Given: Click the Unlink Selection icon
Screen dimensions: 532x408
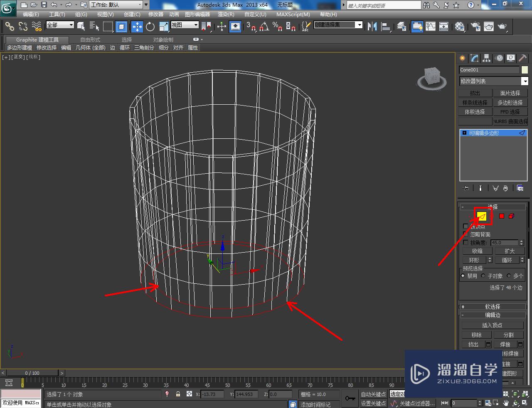Looking at the screenshot, I should [x=23, y=27].
